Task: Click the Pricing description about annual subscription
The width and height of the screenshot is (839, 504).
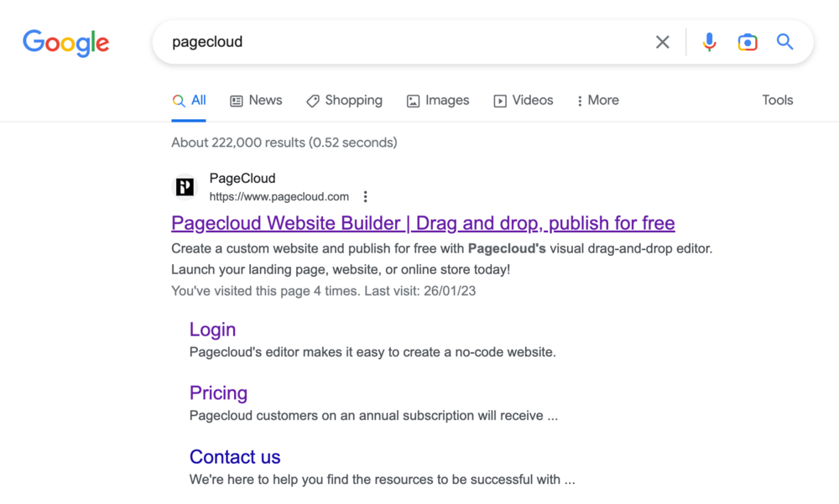Action: (x=373, y=416)
